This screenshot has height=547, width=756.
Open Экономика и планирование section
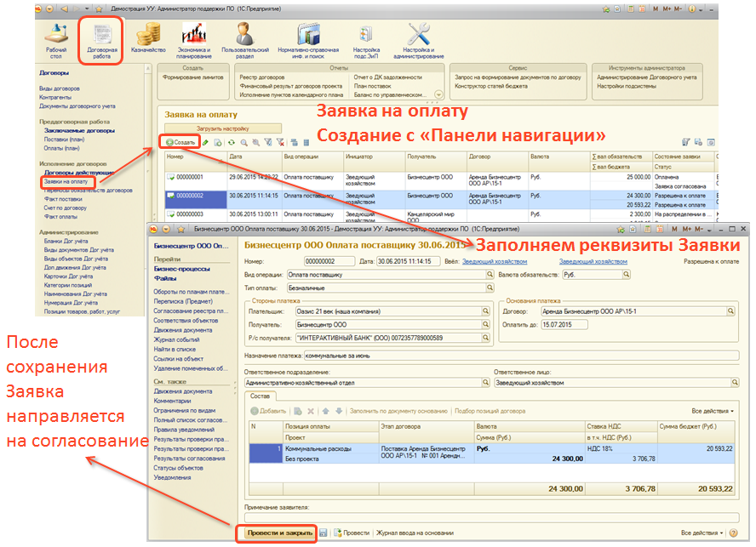click(195, 41)
